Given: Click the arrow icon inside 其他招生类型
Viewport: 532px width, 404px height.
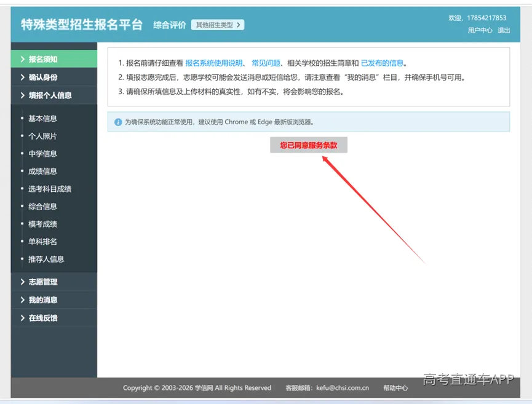Looking at the screenshot, I should click(x=239, y=25).
